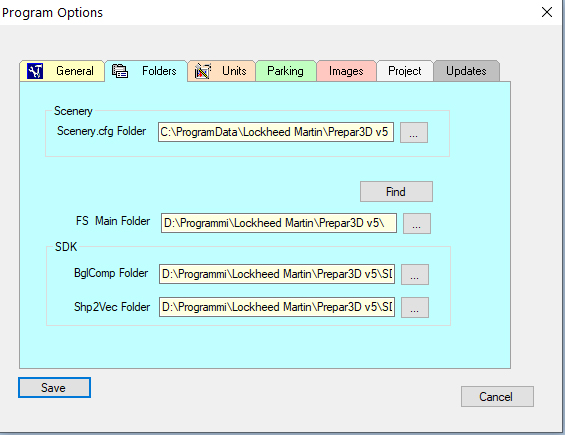Open the General tab label
The width and height of the screenshot is (565, 435).
coord(75,71)
